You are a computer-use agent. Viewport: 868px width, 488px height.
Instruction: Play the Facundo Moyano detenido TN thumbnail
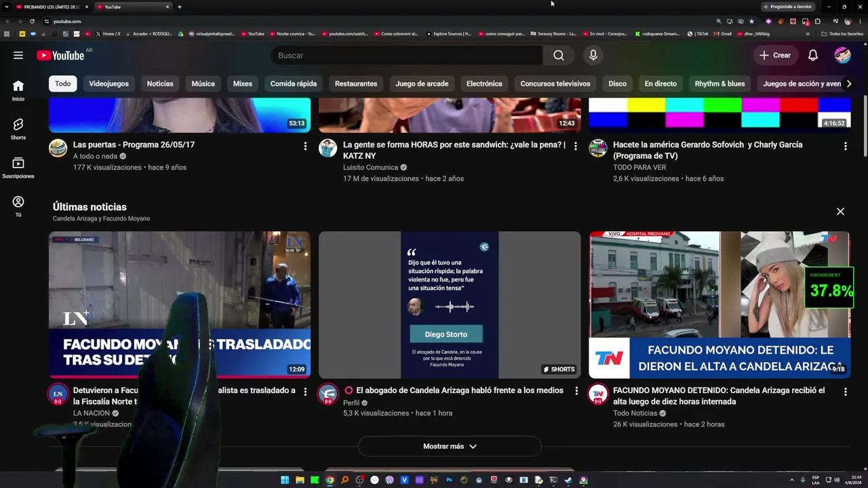coord(719,305)
